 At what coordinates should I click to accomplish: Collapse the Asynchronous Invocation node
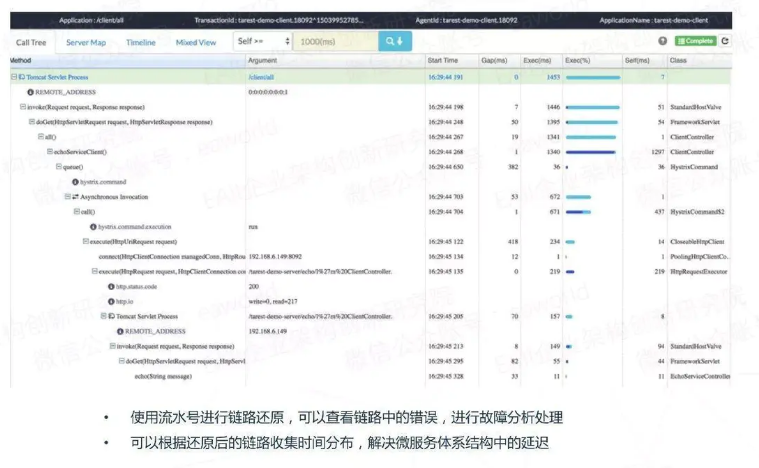tap(67, 196)
